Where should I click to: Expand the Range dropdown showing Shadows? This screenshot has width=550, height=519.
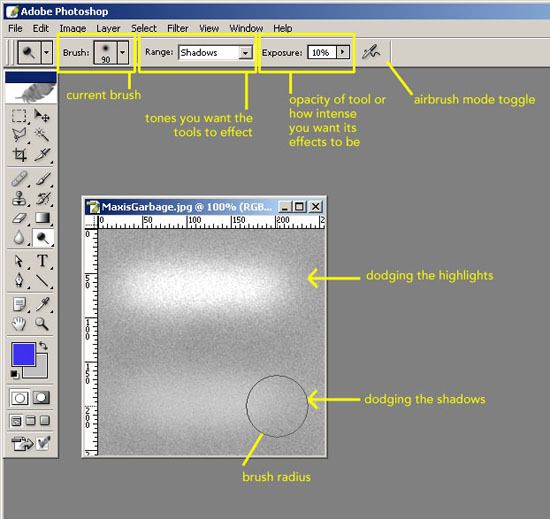pos(245,53)
